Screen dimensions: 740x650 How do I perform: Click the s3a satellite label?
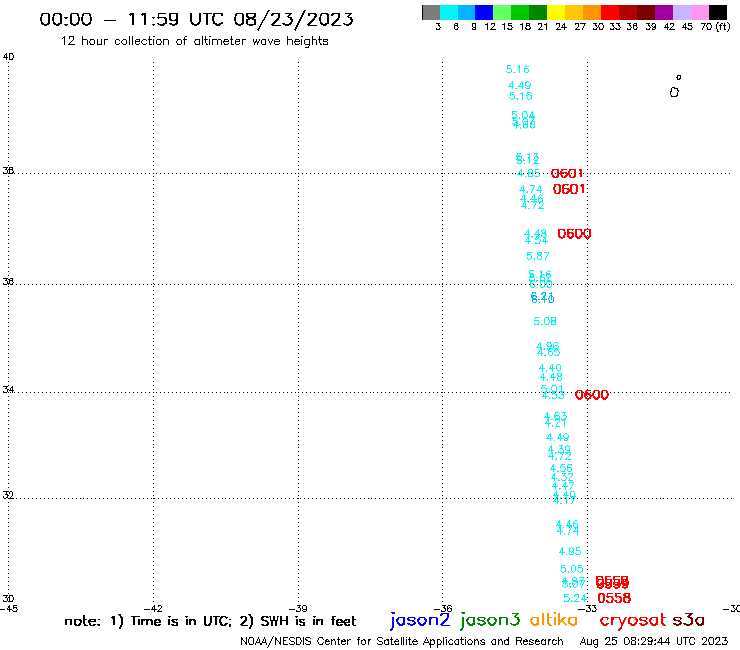[x=688, y=620]
